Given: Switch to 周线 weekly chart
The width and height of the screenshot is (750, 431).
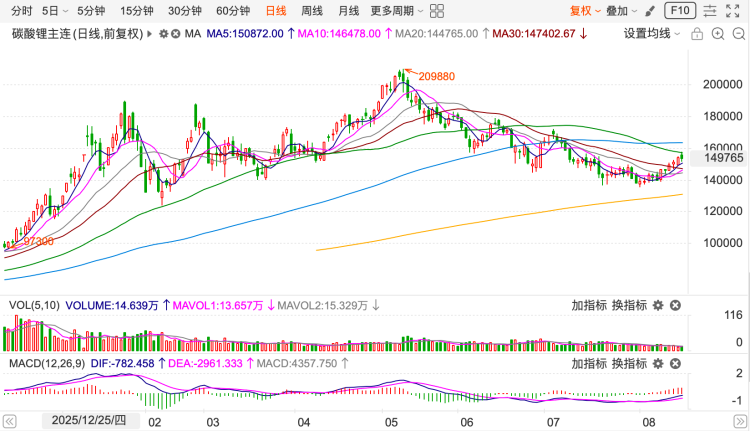Looking at the screenshot, I should [312, 11].
